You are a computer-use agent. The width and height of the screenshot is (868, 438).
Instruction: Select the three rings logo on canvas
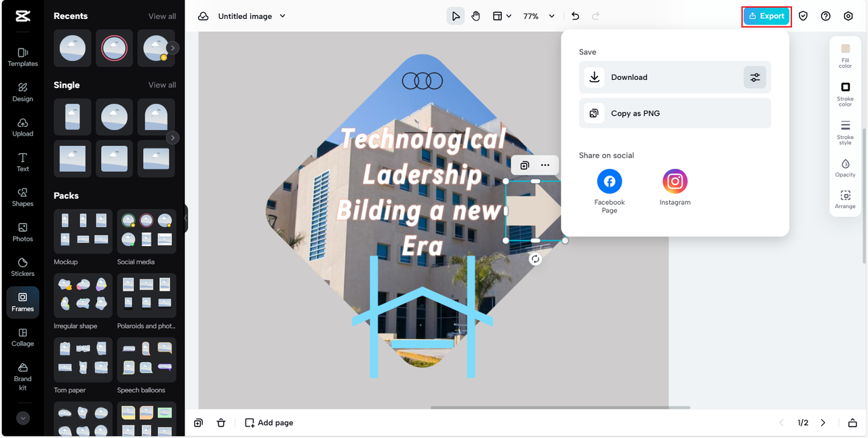pos(422,81)
